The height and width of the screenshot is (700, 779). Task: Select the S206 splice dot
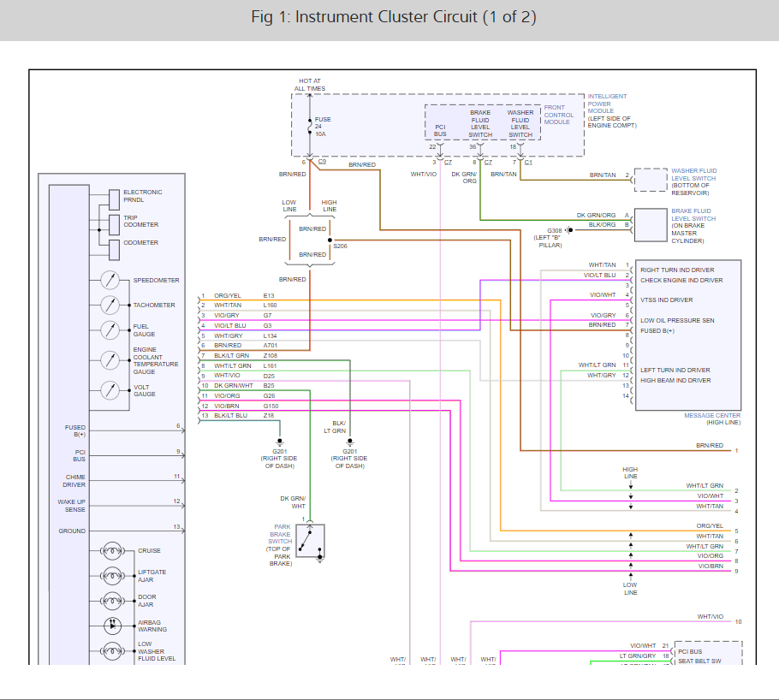pyautogui.click(x=330, y=240)
